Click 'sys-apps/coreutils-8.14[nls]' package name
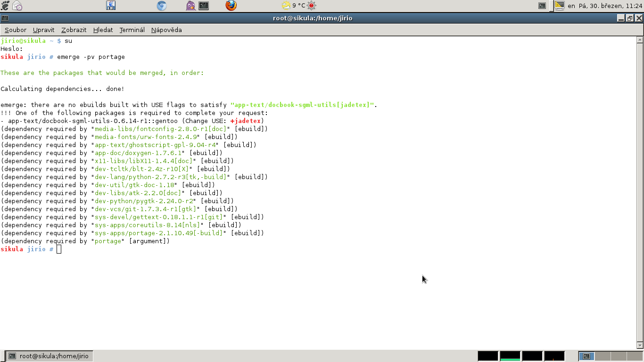Image resolution: width=644 pixels, height=362 pixels. pos(147,225)
